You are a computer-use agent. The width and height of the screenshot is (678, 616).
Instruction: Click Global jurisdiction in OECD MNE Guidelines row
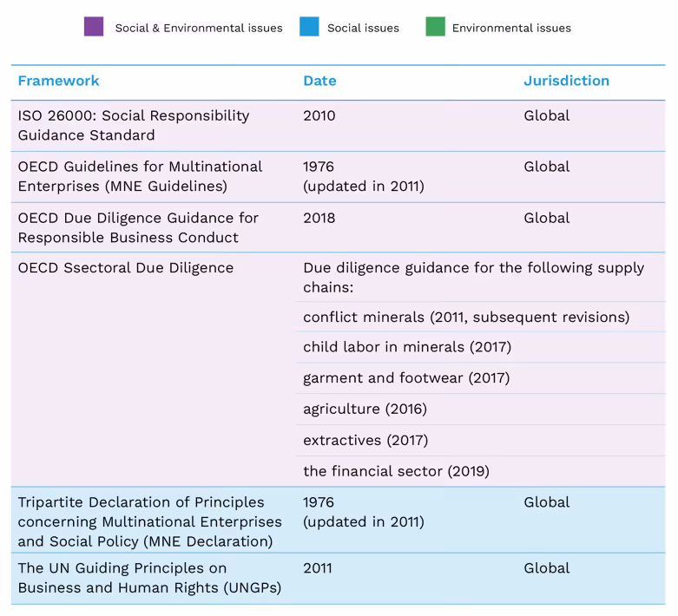tap(547, 167)
